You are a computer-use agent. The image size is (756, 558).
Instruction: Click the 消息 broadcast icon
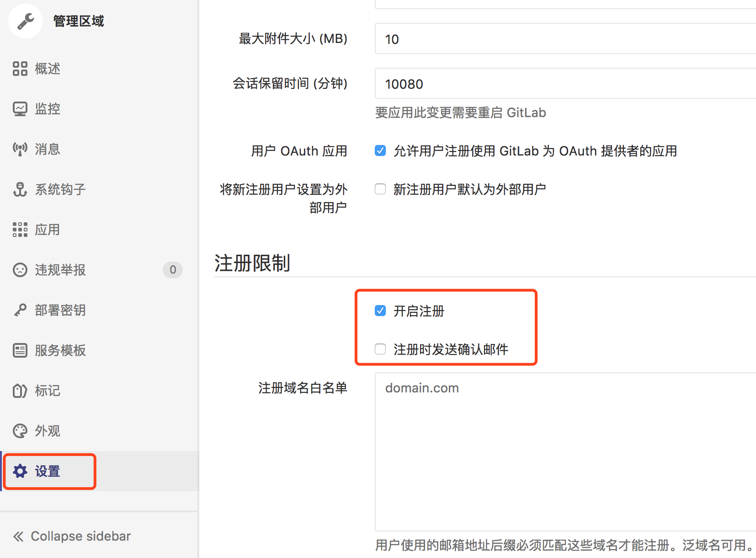click(20, 149)
